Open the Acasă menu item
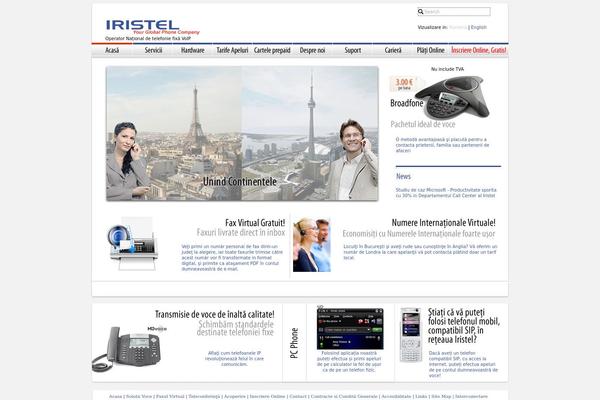This screenshot has width=600, height=400. coord(112,50)
